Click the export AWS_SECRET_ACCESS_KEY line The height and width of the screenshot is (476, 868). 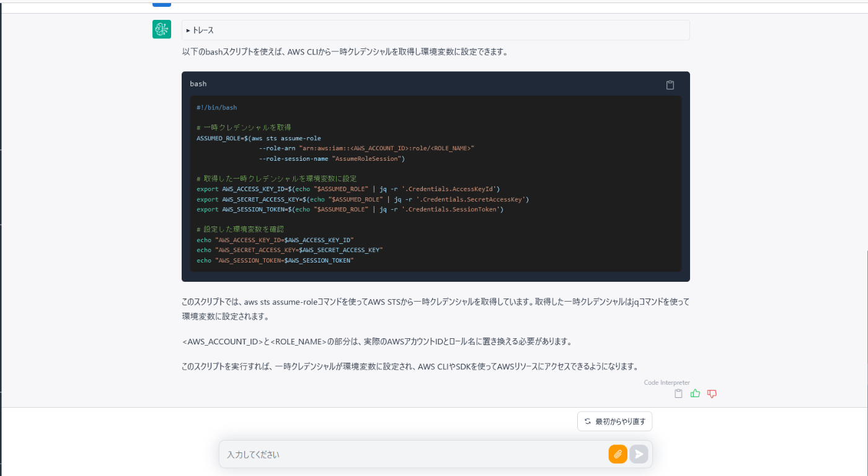click(363, 199)
